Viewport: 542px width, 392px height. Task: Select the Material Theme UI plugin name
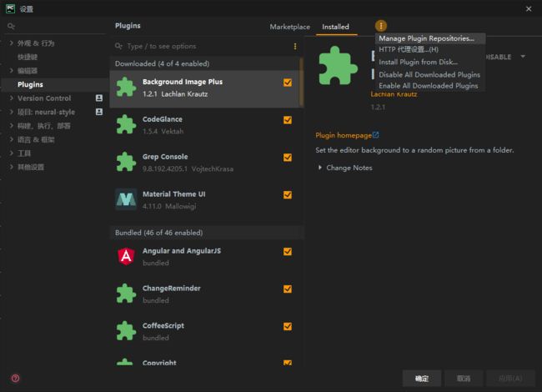pyautogui.click(x=174, y=194)
